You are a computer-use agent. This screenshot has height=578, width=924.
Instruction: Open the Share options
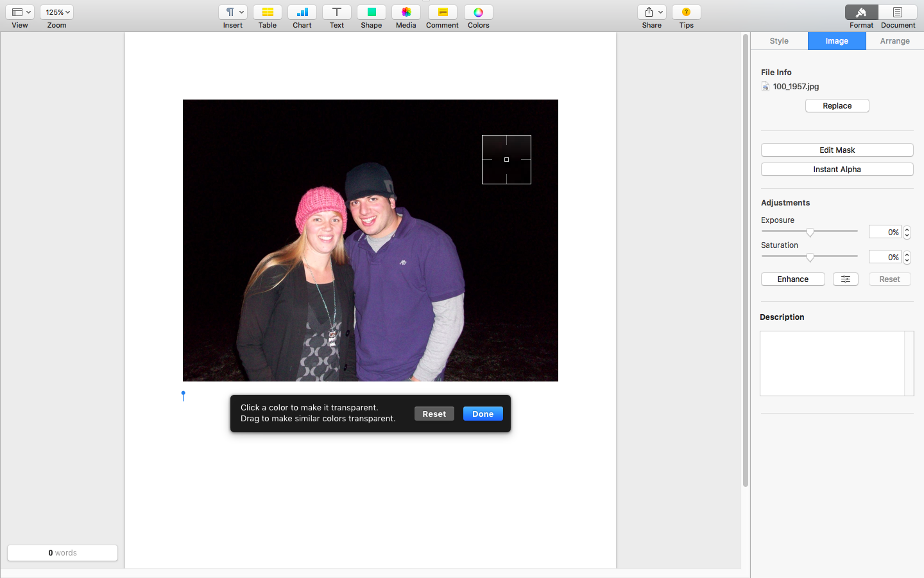[x=651, y=12]
